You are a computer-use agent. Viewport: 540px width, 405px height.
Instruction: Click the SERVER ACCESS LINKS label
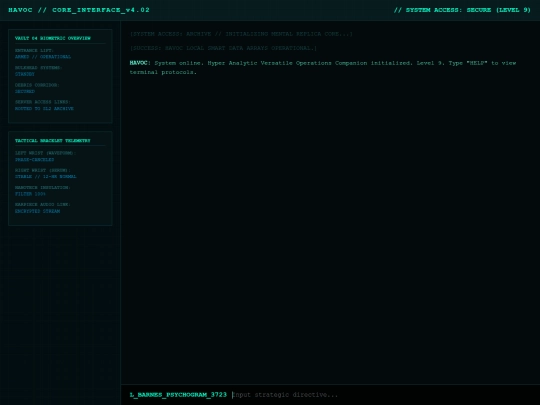tap(43, 102)
